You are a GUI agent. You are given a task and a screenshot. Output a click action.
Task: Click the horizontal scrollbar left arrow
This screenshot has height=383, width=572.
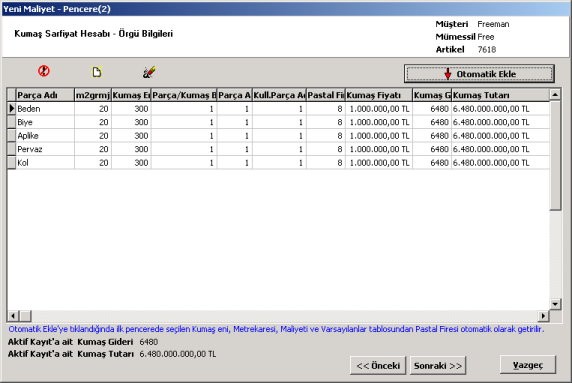click(13, 316)
